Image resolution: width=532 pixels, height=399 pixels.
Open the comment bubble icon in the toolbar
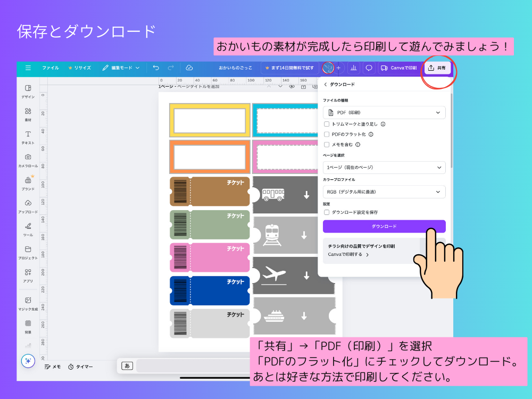[369, 68]
